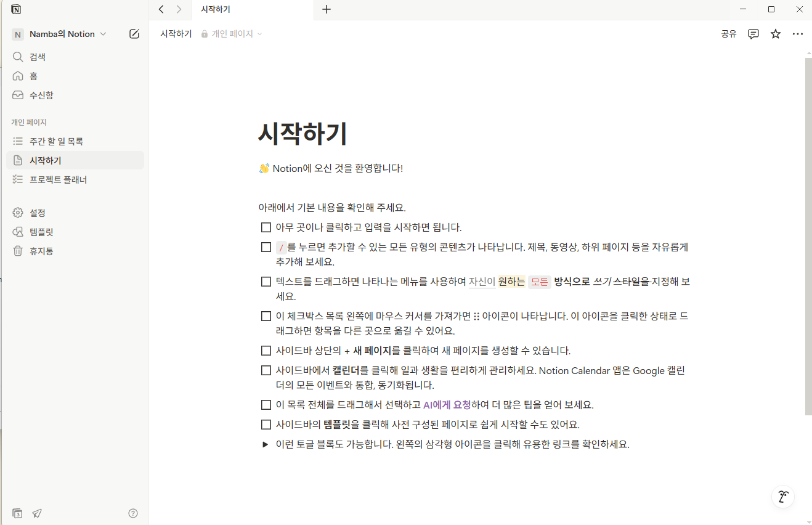Open the page options menu with three dots

(798, 34)
